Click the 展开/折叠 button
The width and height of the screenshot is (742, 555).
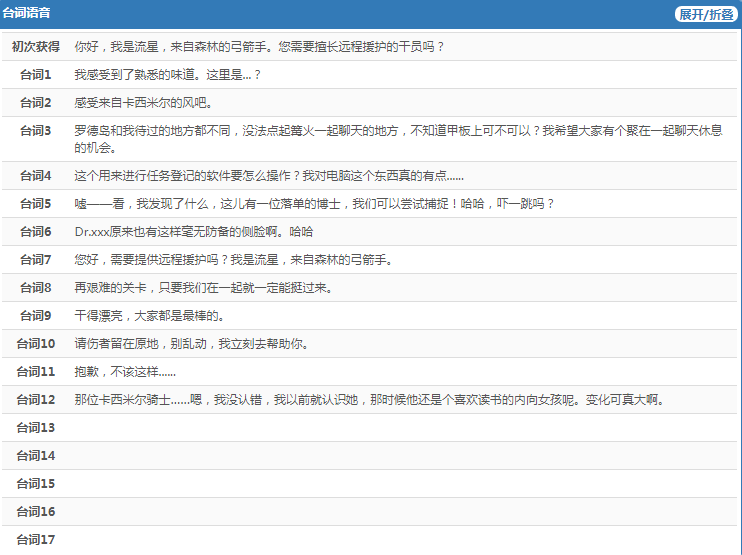[x=706, y=14]
